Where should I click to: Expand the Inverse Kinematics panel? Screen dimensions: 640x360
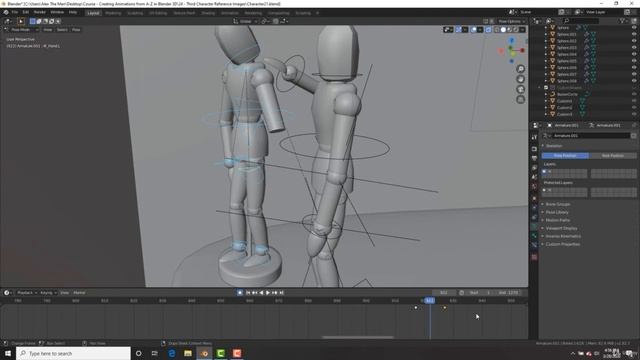coord(563,236)
